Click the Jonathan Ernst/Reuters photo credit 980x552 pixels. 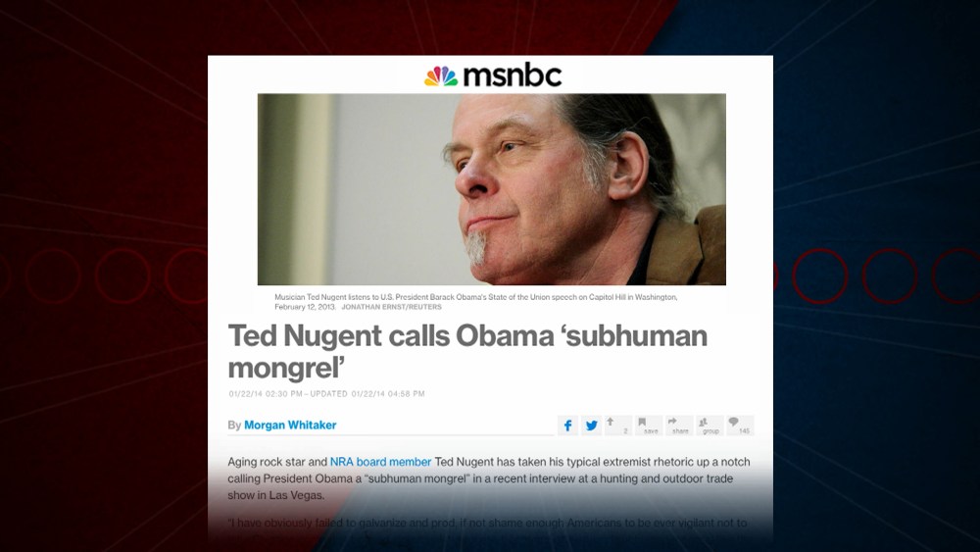coord(391,307)
